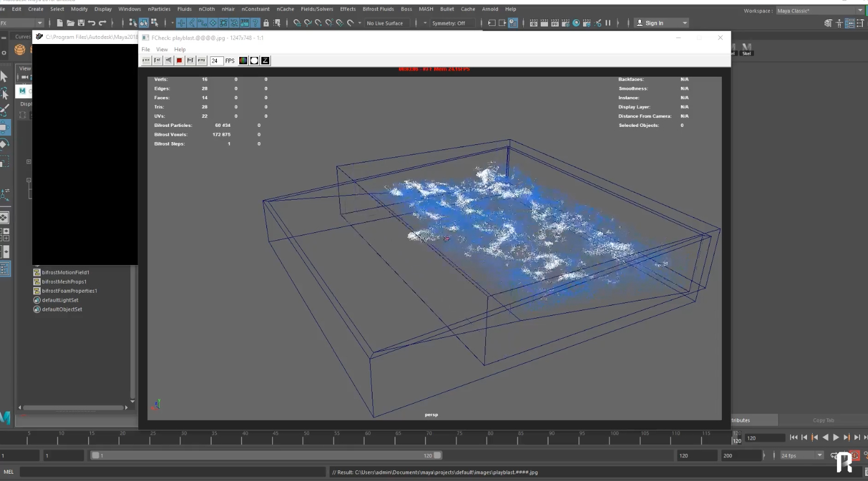Click the Undo arrow icon in Maya toolbar
868x481 pixels.
[91, 23]
